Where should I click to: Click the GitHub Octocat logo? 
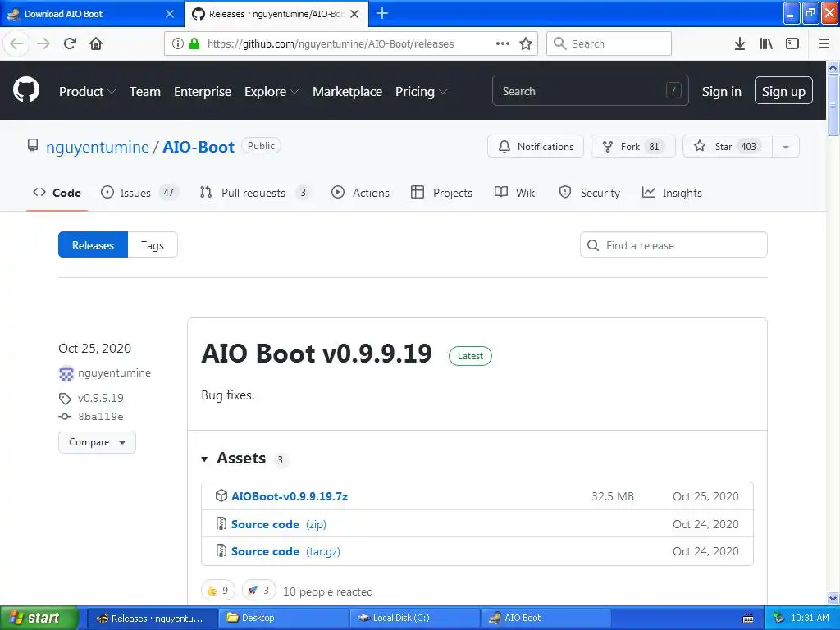pyautogui.click(x=26, y=89)
